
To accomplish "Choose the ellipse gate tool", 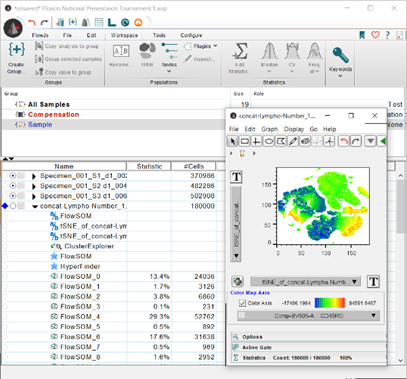I will coord(268,141).
